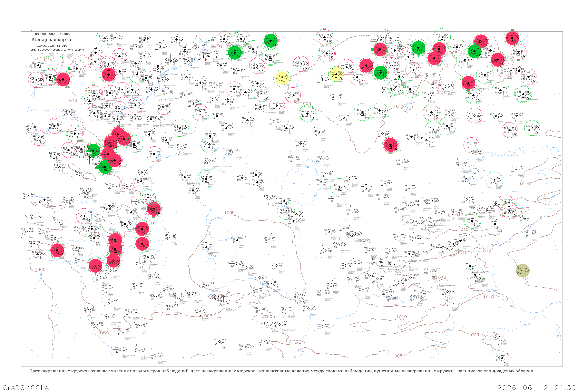This screenshot has width=588, height=392.
Task: Click the station label "Khor"
Action: click(x=223, y=347)
